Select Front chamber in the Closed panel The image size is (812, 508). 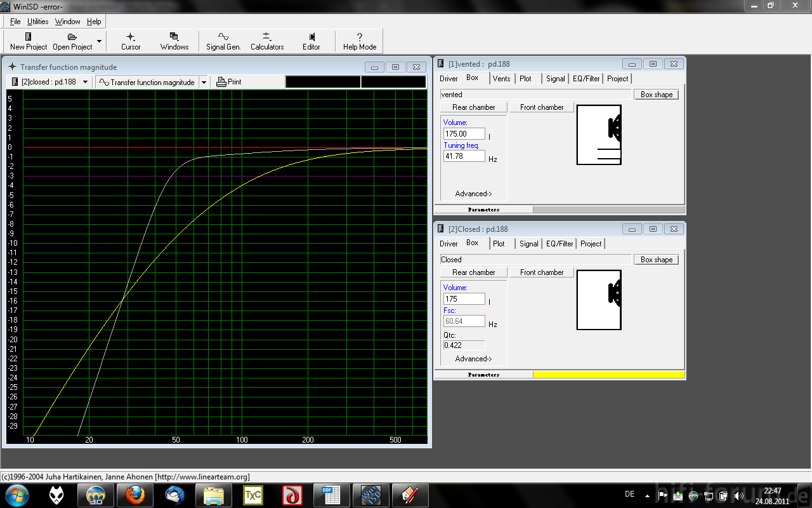[542, 272]
